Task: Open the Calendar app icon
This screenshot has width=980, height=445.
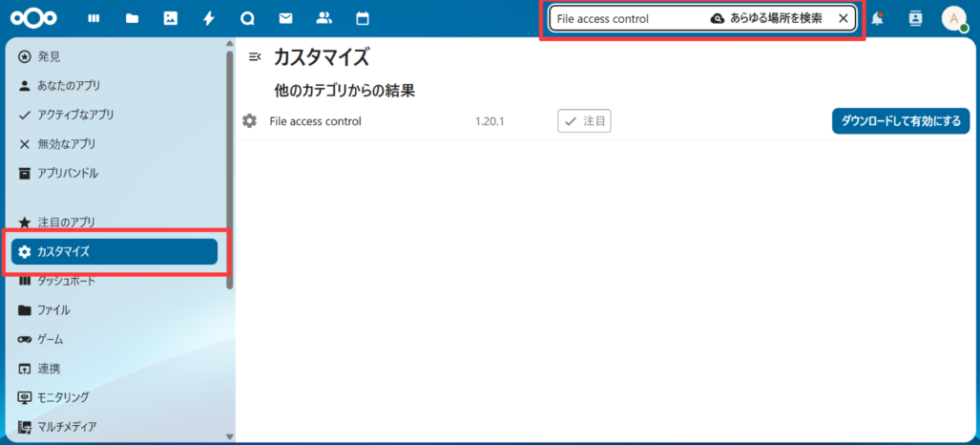Action: pyautogui.click(x=362, y=18)
